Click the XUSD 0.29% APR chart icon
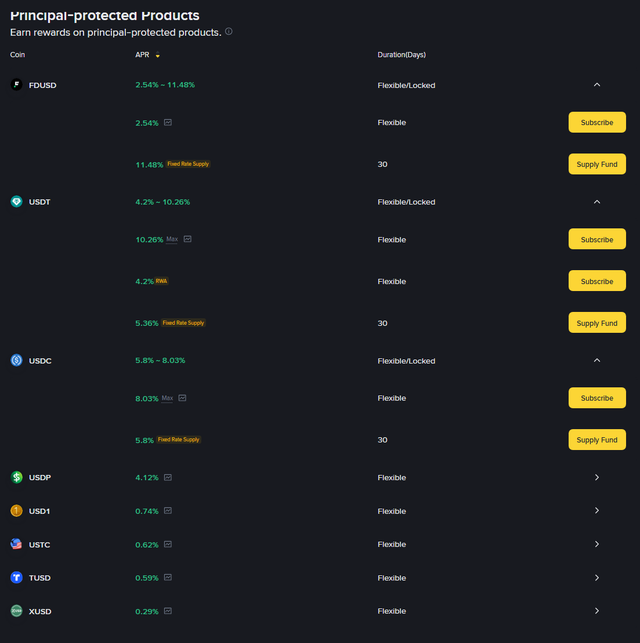Image resolution: width=640 pixels, height=643 pixels. pos(167,611)
